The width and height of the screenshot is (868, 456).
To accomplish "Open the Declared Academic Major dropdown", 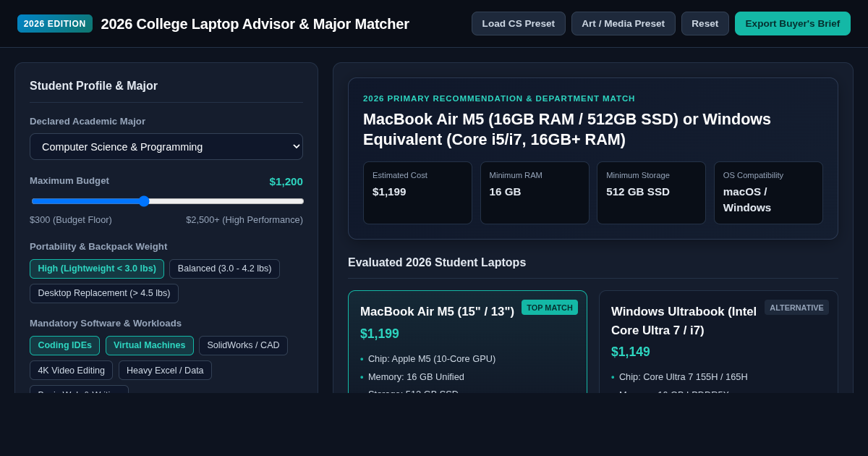I will pyautogui.click(x=166, y=146).
